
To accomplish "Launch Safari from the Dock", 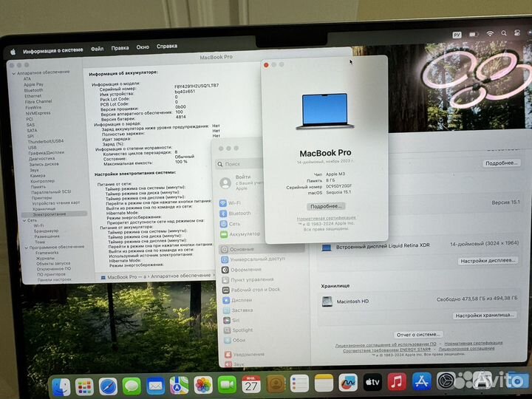I will (x=108, y=386).
